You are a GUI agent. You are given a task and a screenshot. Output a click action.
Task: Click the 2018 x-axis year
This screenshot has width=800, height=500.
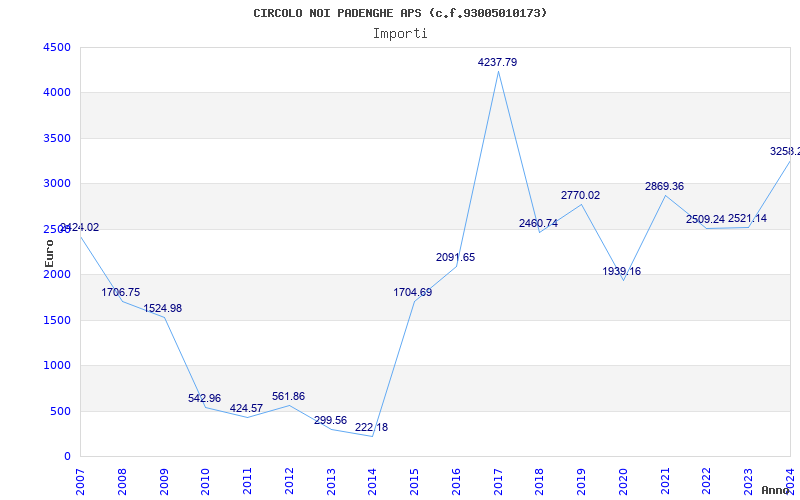(x=540, y=482)
